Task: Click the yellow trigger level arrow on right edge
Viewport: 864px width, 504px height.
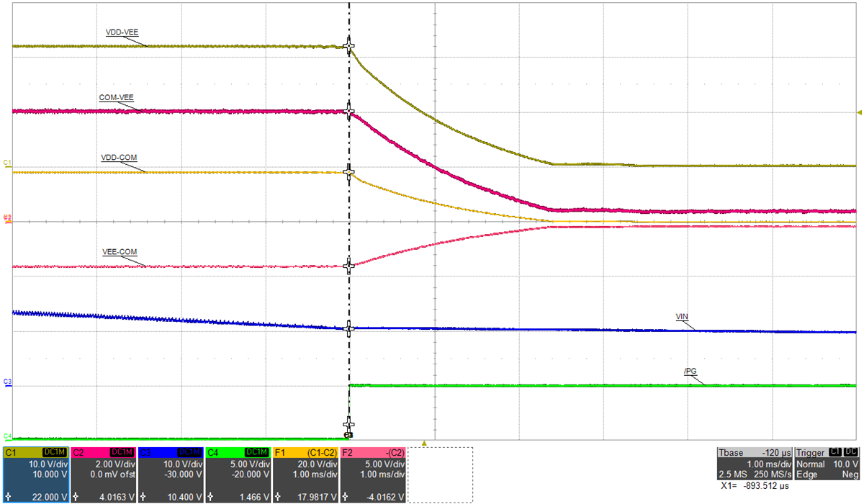Action: pyautogui.click(x=858, y=112)
